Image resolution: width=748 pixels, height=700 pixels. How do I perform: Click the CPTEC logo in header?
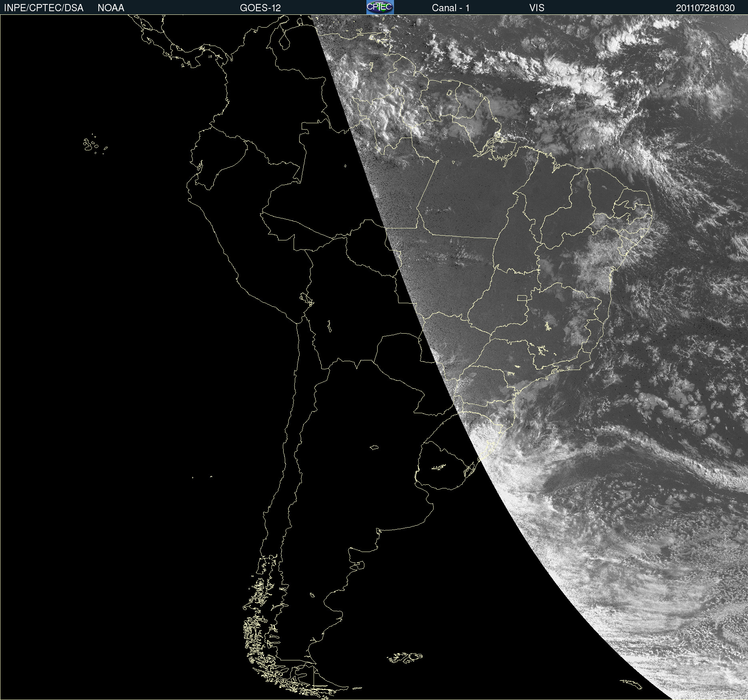380,7
